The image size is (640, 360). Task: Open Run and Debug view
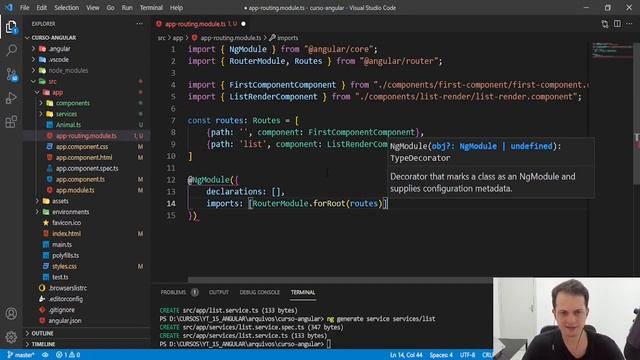11,98
